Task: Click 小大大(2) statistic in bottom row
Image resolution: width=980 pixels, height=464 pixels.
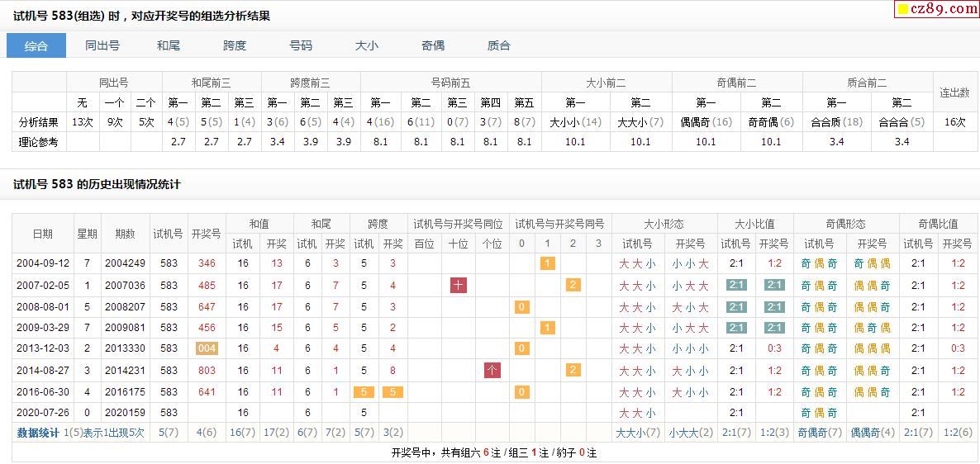Action: coord(691,432)
